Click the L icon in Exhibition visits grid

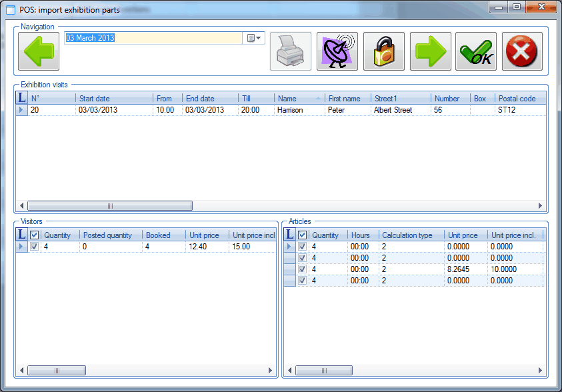coord(21,99)
